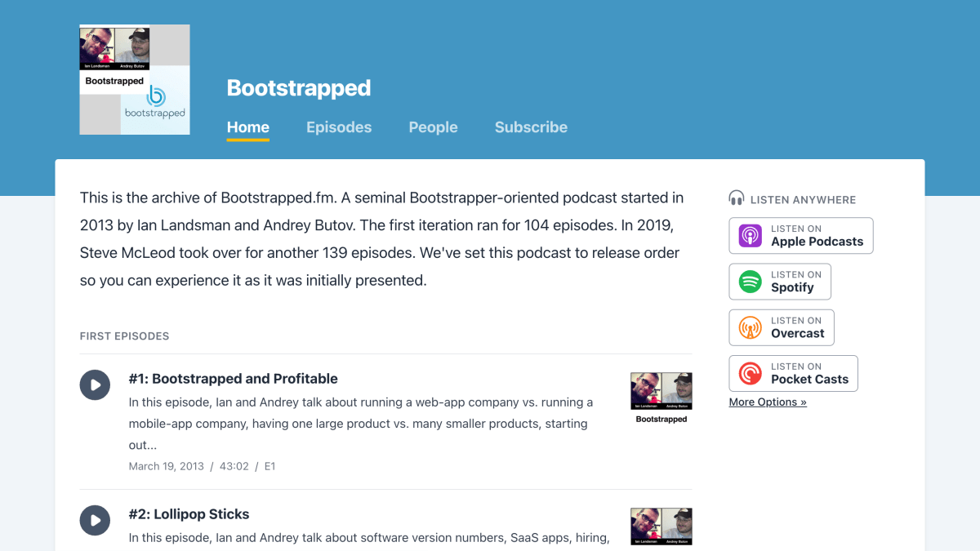Click the headphones icon beside Listen Anywhere
This screenshot has height=551, width=980.
point(737,198)
